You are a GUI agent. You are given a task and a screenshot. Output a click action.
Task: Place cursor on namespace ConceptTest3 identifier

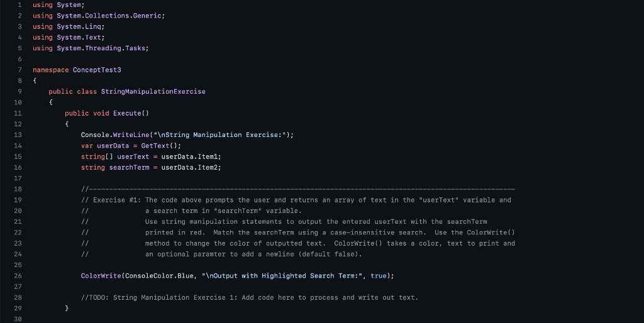point(97,70)
